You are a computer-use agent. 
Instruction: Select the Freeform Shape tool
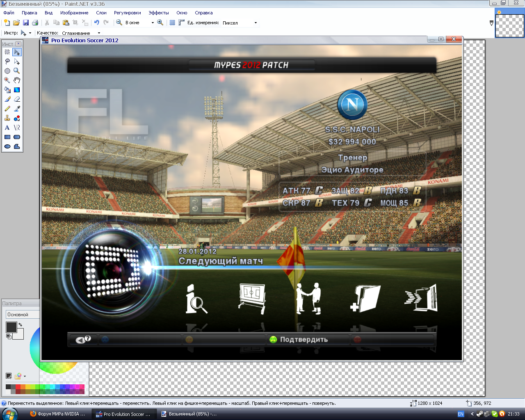[17, 146]
